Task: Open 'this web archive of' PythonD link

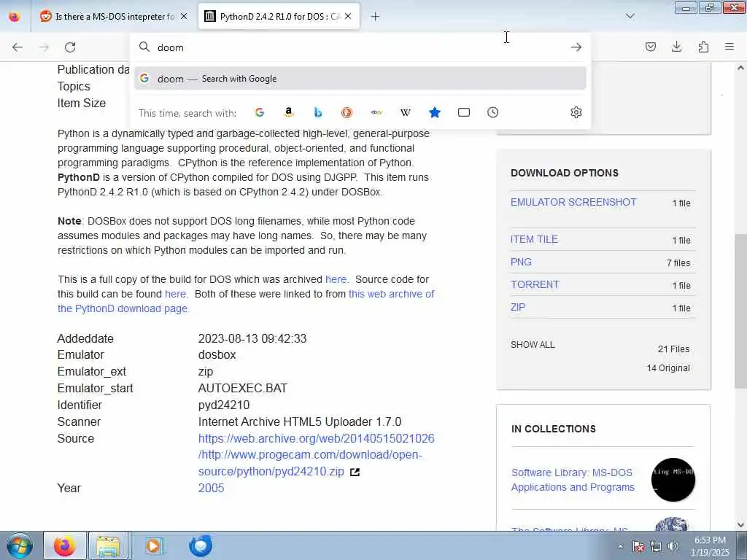Action: (391, 295)
